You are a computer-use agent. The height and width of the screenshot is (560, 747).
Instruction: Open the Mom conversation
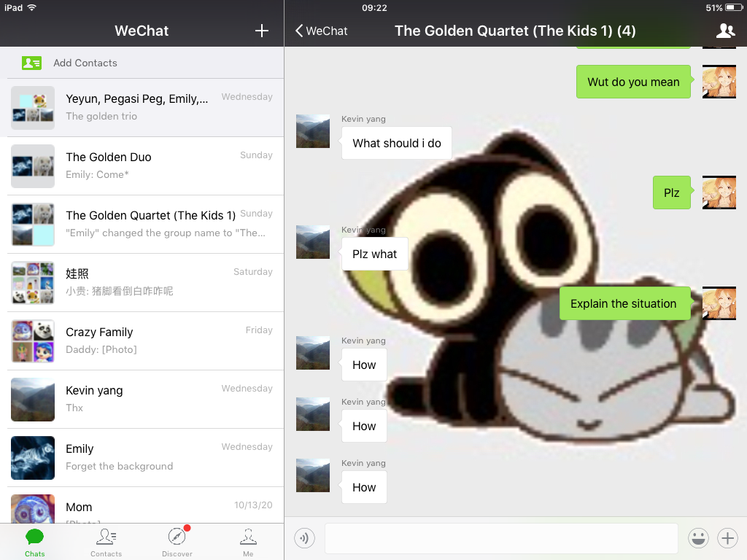click(142, 505)
